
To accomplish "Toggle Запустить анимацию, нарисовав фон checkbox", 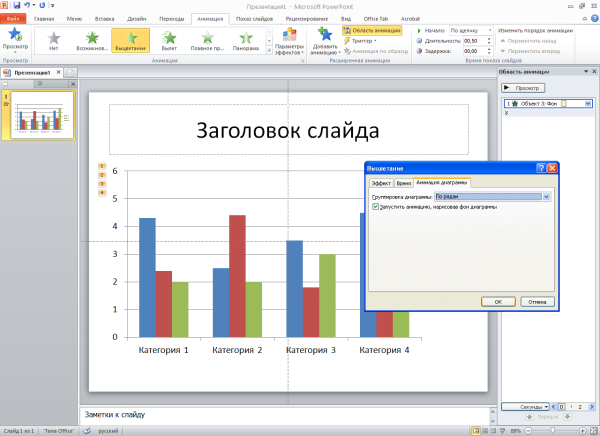I will pos(375,207).
